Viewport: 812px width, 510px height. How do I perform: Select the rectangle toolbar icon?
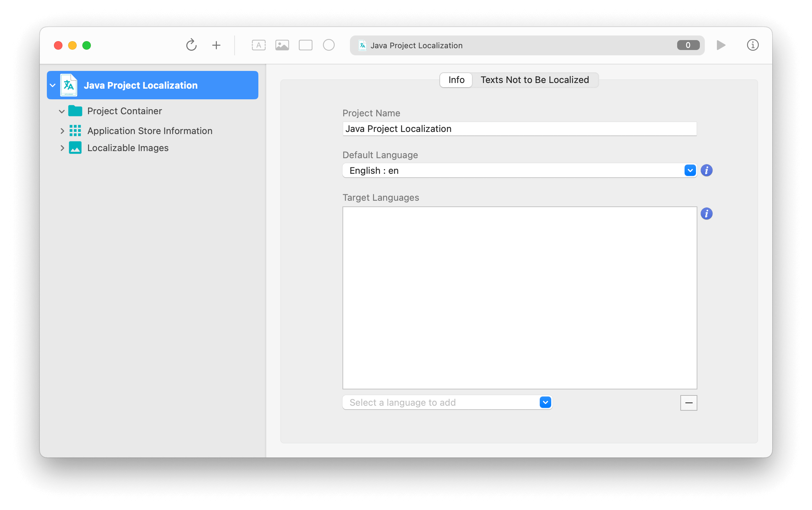pyautogui.click(x=306, y=45)
